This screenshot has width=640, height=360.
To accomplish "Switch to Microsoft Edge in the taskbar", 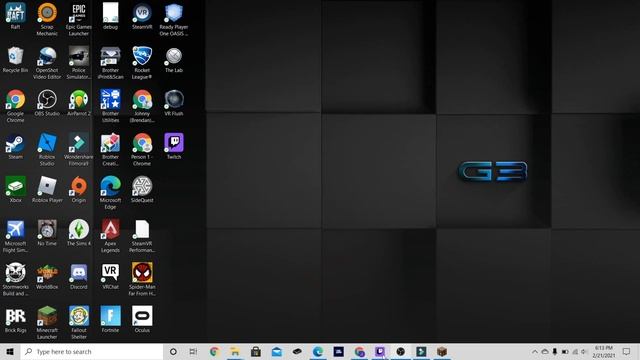I will pos(318,351).
